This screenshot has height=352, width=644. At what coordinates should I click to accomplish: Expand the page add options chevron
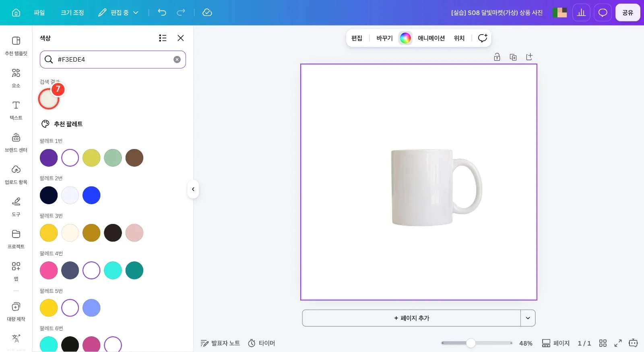point(528,318)
